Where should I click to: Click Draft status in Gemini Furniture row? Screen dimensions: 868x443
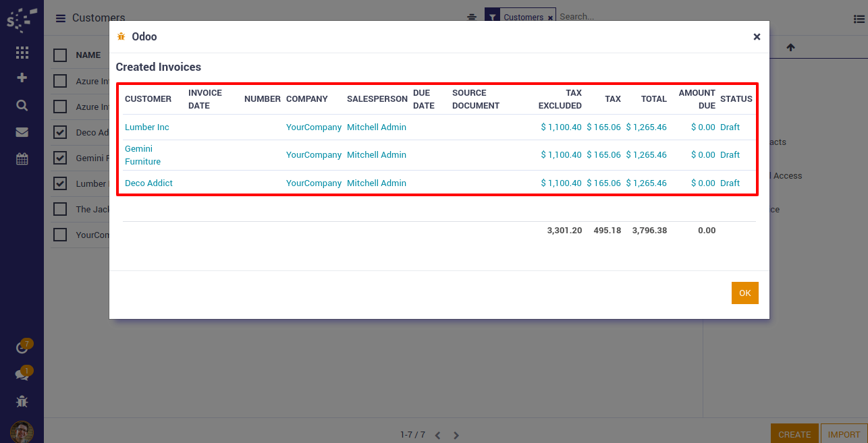point(730,155)
